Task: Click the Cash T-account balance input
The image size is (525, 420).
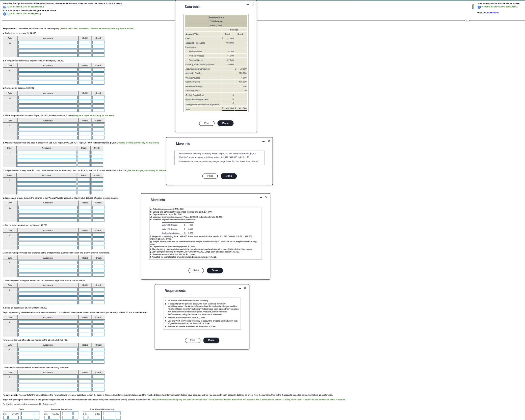Action: pyautogui.click(x=27, y=413)
